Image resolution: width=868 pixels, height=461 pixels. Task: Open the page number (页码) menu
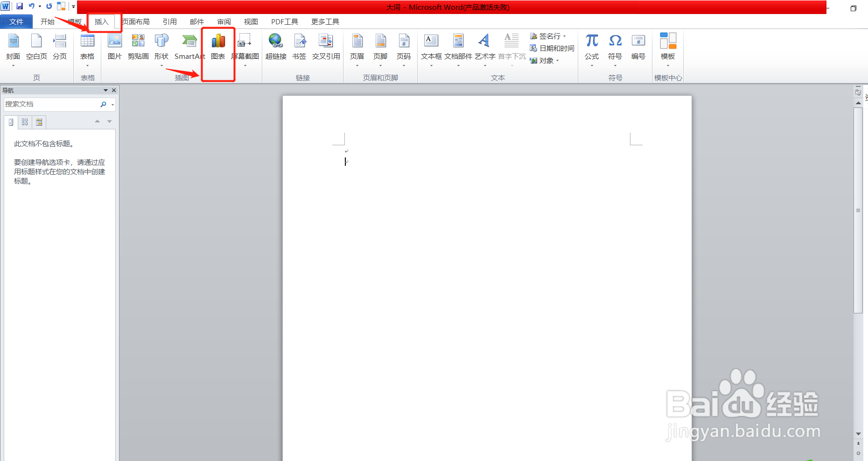(404, 49)
